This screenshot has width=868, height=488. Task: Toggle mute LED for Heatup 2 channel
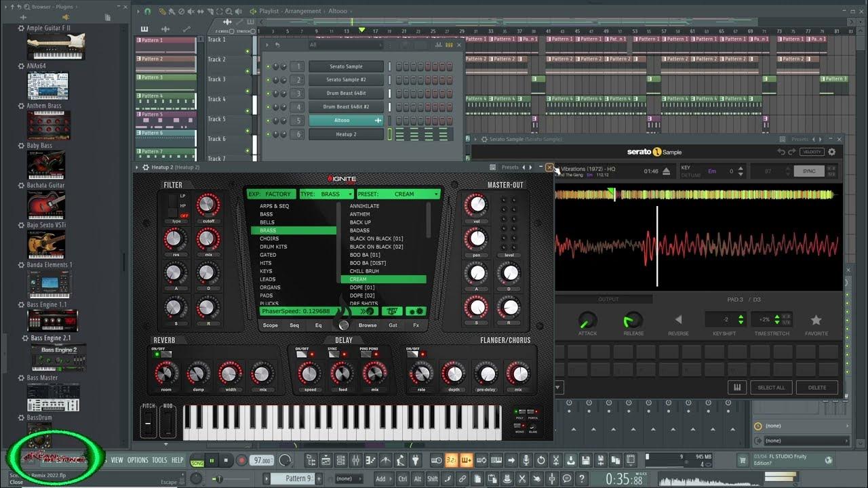pyautogui.click(x=268, y=134)
